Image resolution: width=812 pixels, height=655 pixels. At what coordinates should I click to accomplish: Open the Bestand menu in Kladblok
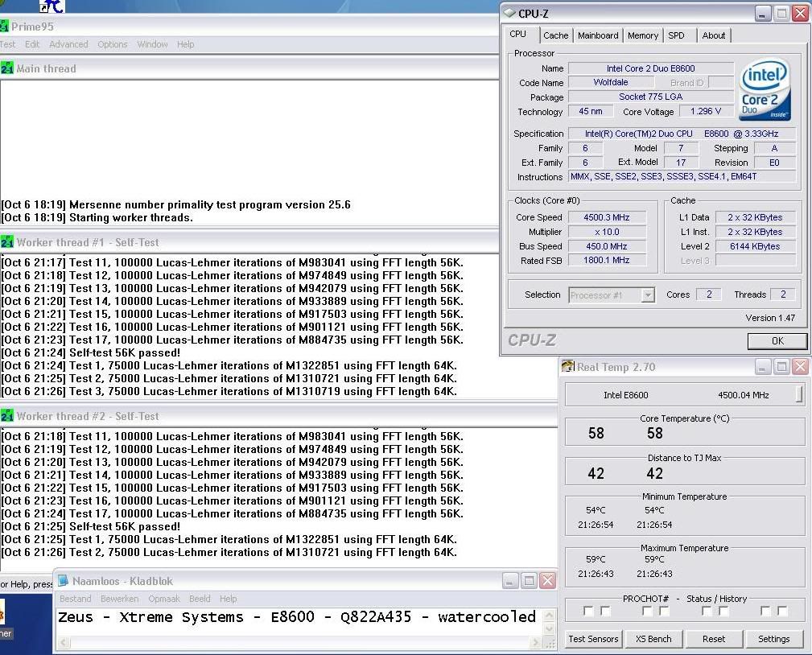tap(75, 599)
